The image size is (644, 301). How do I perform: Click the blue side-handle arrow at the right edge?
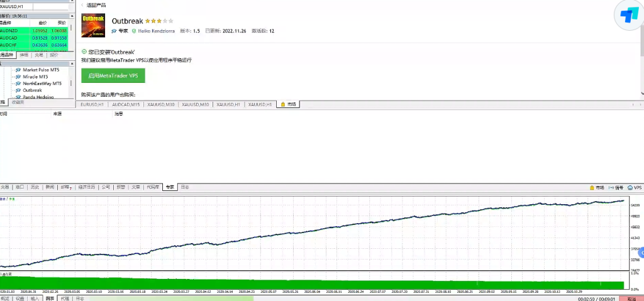tap(641, 252)
